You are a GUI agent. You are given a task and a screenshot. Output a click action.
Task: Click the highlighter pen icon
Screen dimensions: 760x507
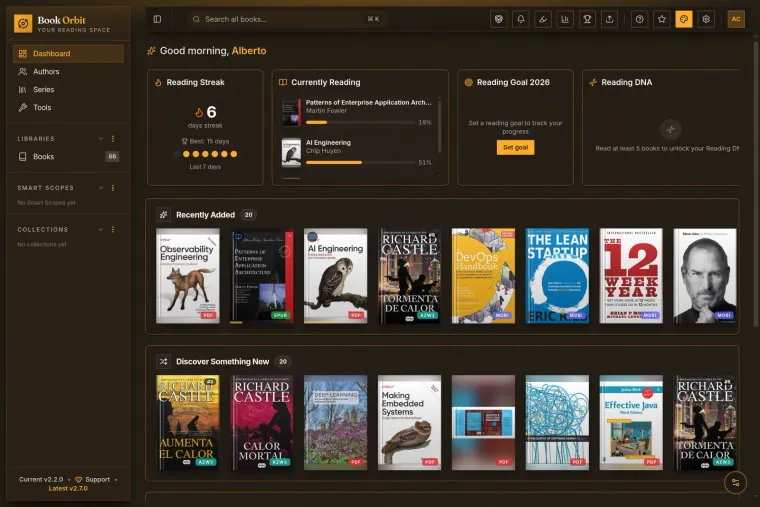543,19
